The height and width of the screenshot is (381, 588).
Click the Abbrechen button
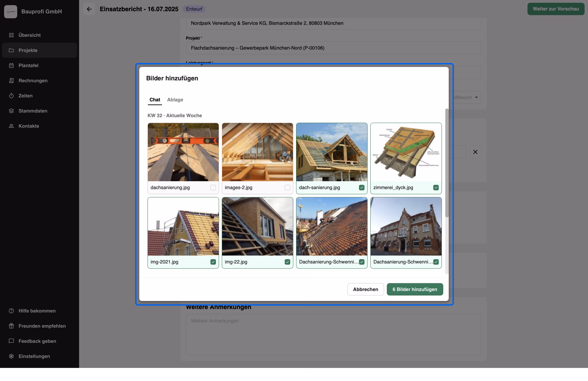pos(365,289)
